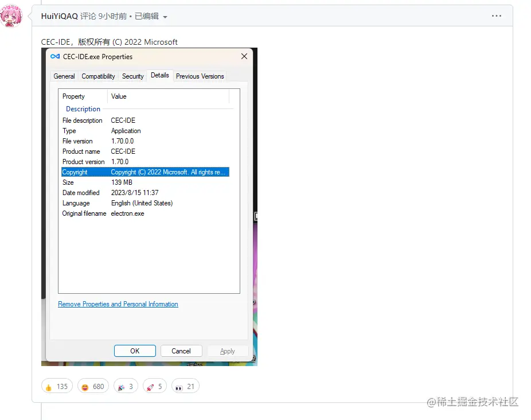The image size is (531, 420).
Task: Open the Previous Versions tab
Action: tap(200, 76)
